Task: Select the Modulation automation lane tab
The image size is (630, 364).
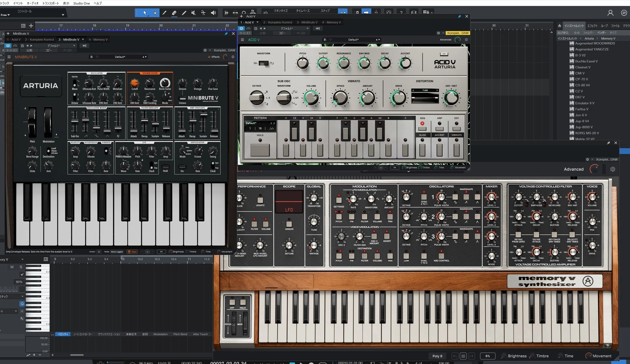Action: pos(160,334)
